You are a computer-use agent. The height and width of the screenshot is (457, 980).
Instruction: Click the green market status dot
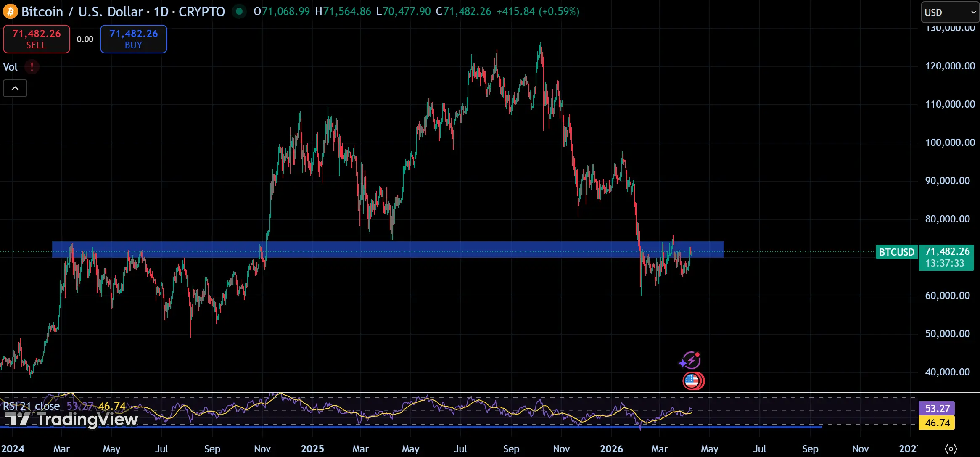[239, 11]
